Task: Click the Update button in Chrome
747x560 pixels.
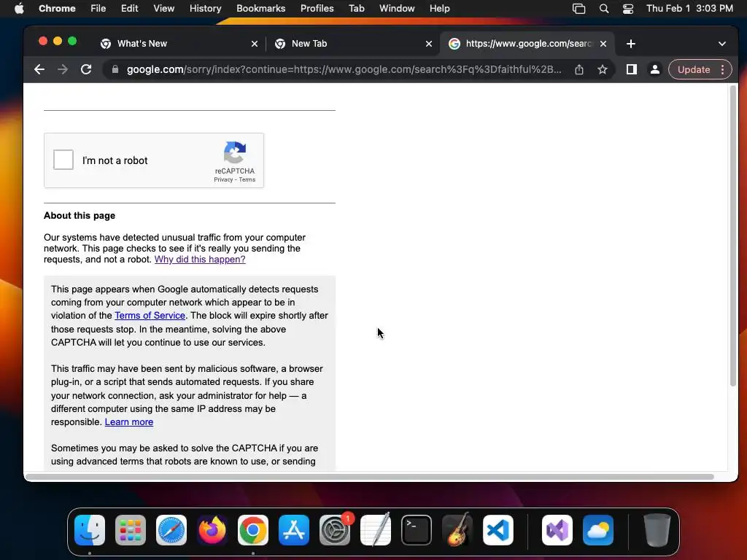Action: [694, 69]
